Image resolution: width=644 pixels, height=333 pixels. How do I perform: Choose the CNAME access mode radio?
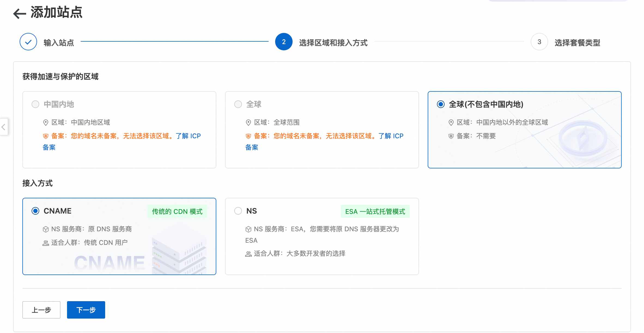35,211
